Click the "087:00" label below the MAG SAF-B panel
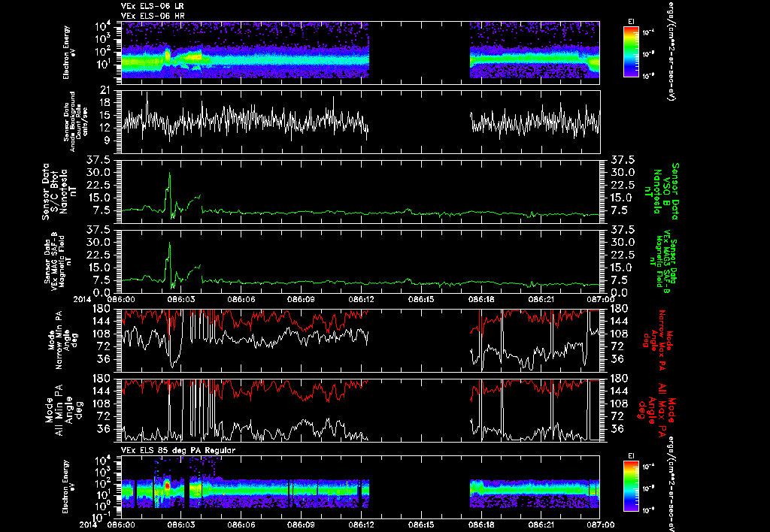770x532 pixels. (600, 299)
